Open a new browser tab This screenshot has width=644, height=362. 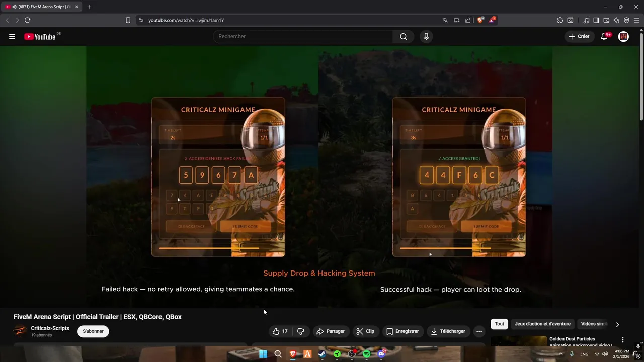(x=89, y=7)
